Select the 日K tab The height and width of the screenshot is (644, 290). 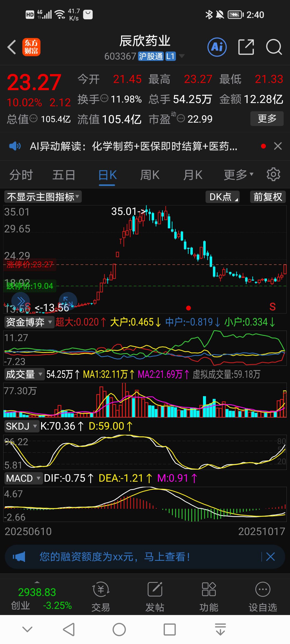coord(107,175)
